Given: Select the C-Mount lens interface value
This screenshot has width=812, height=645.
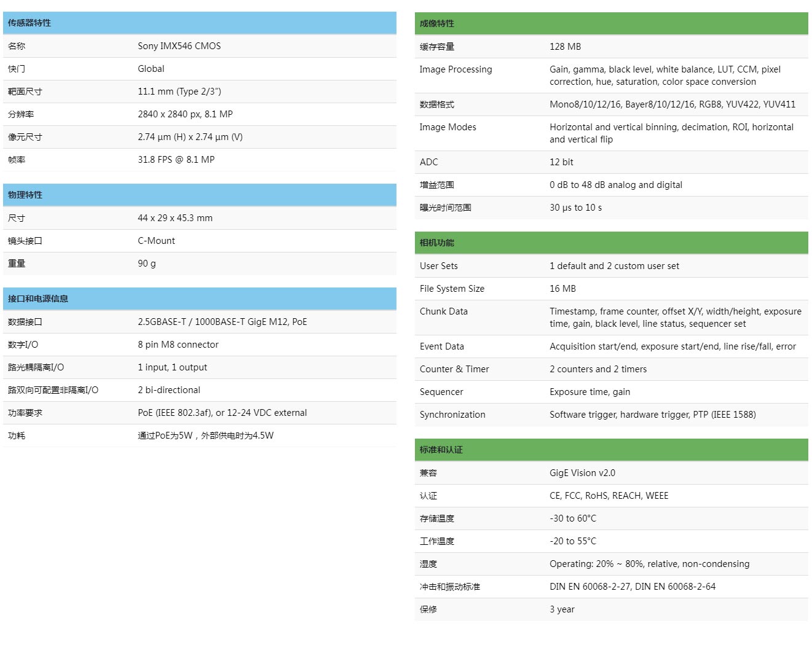Looking at the screenshot, I should click(156, 241).
